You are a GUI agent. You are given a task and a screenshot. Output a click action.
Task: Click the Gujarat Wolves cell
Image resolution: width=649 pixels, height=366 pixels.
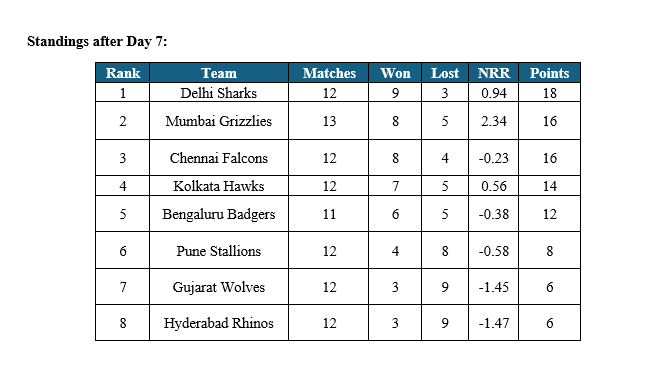[219, 287]
